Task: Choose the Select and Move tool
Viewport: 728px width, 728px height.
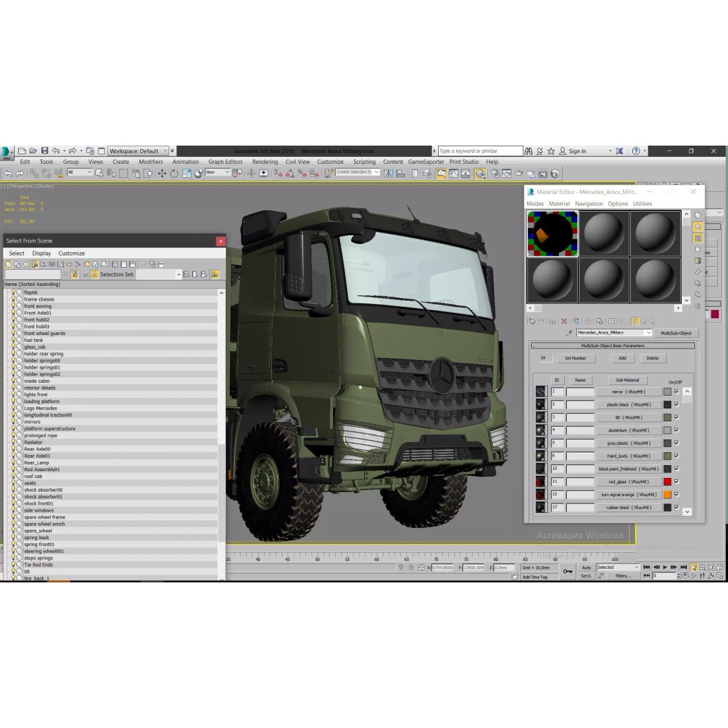Action: [162, 174]
